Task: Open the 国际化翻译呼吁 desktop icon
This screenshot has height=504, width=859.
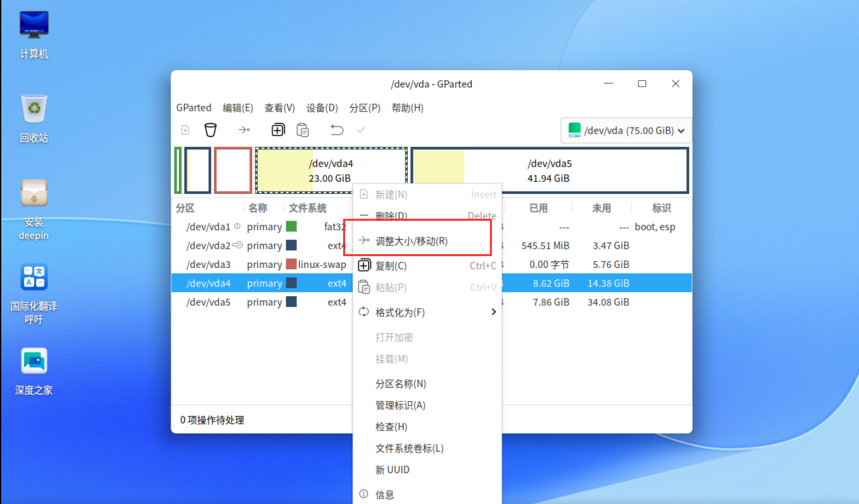Action: click(34, 293)
